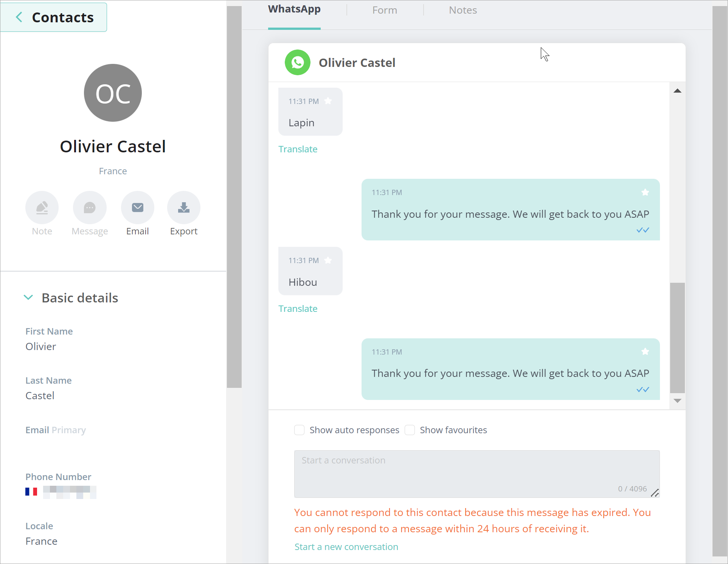Star the Lapin message

pos(328,101)
